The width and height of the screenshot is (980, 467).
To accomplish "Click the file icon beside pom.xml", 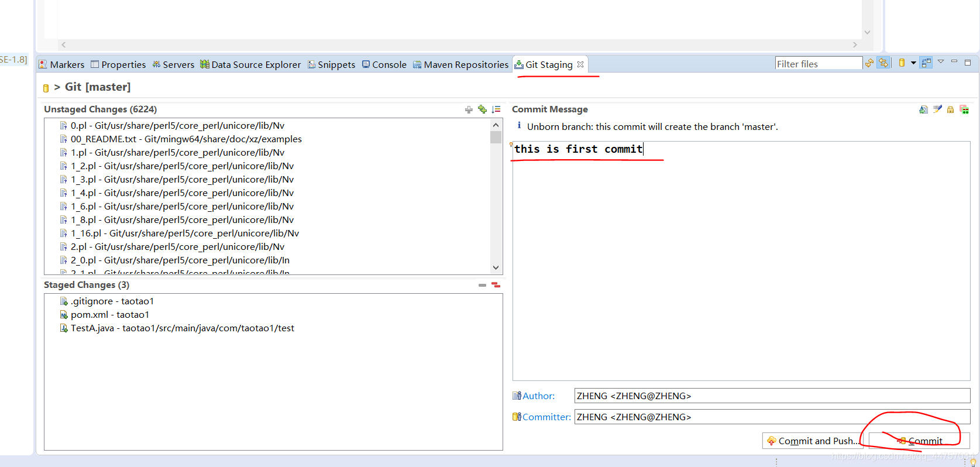I will [x=64, y=315].
